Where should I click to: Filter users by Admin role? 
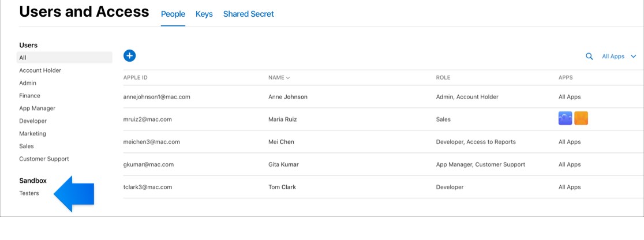[x=28, y=83]
